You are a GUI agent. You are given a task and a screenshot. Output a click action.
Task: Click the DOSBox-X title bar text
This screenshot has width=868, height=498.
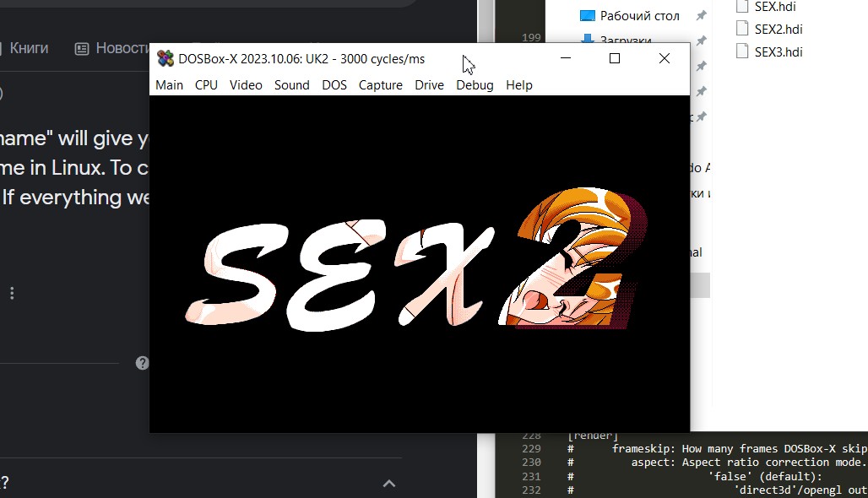[301, 59]
